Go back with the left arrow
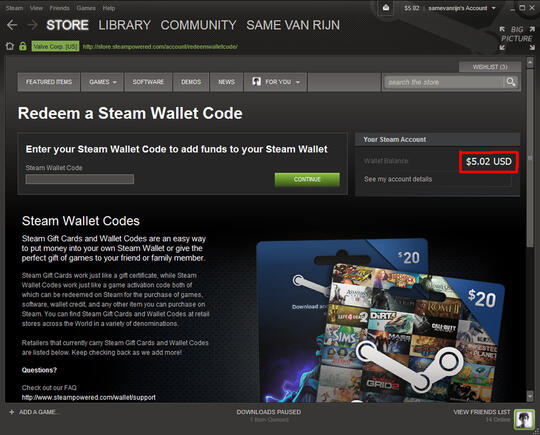This screenshot has height=435, width=540. point(12,25)
